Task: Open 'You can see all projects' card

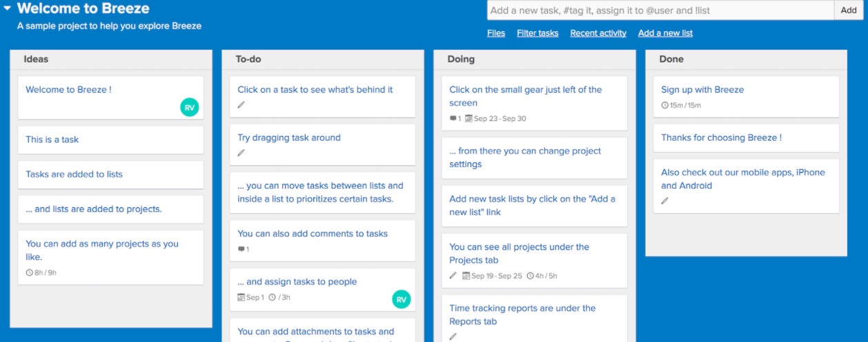Action: click(534, 260)
